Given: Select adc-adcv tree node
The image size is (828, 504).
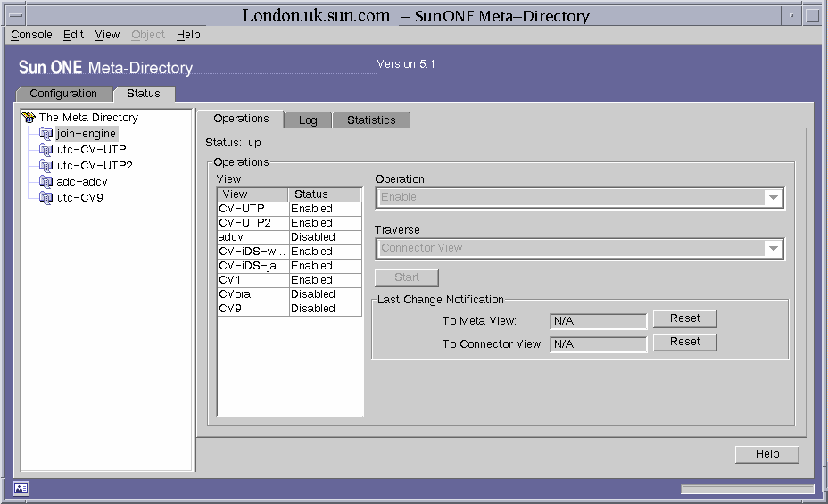Looking at the screenshot, I should click(82, 182).
